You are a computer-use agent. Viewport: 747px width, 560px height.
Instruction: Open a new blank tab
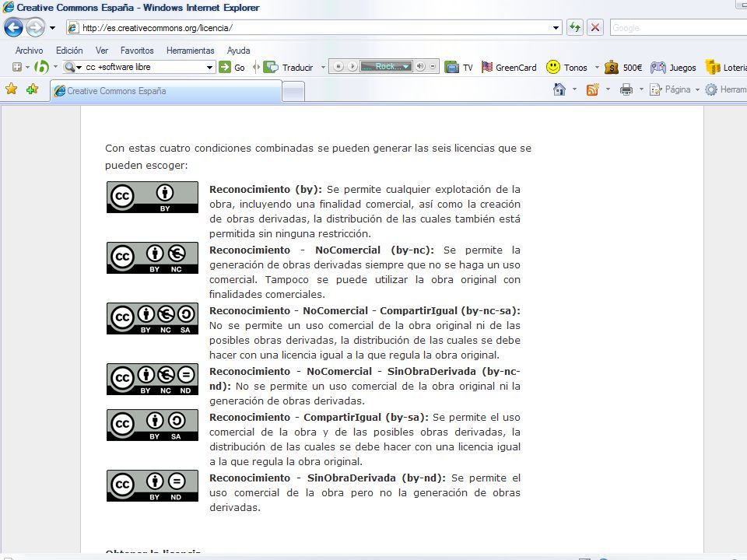coord(293,92)
